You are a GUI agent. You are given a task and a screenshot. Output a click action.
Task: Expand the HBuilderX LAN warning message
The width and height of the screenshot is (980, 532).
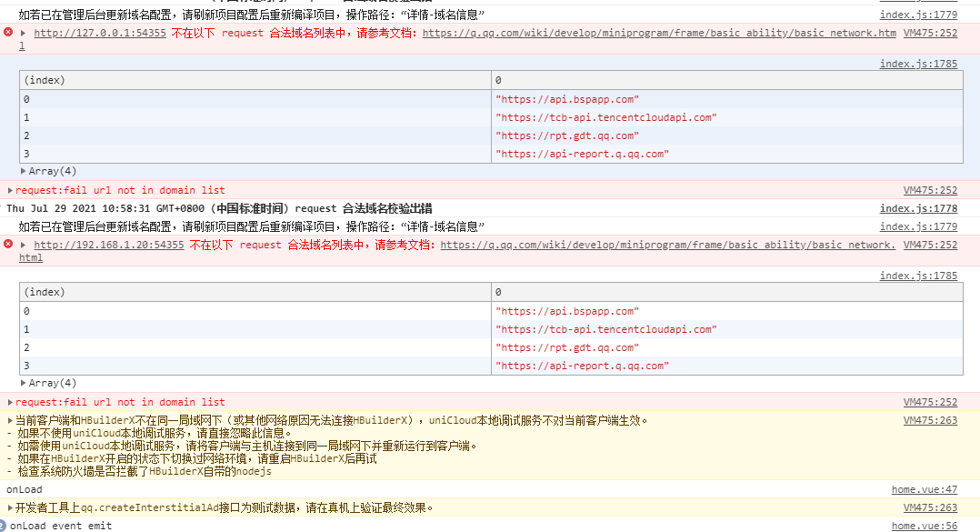tap(11, 421)
